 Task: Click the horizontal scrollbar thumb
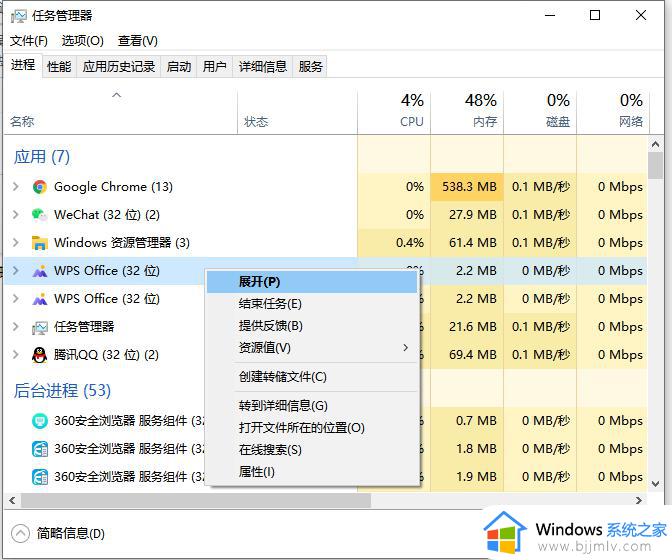[196, 500]
